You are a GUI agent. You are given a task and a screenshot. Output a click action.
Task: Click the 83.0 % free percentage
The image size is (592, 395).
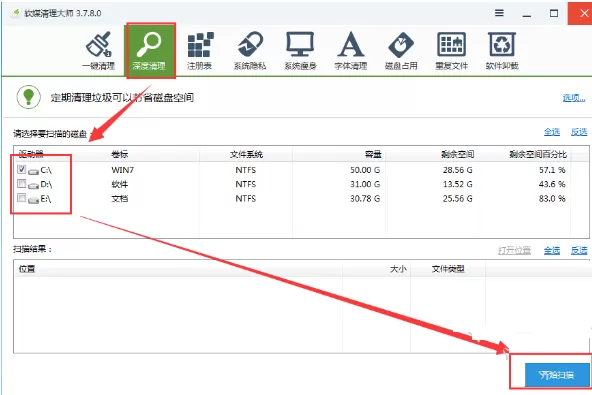click(552, 198)
